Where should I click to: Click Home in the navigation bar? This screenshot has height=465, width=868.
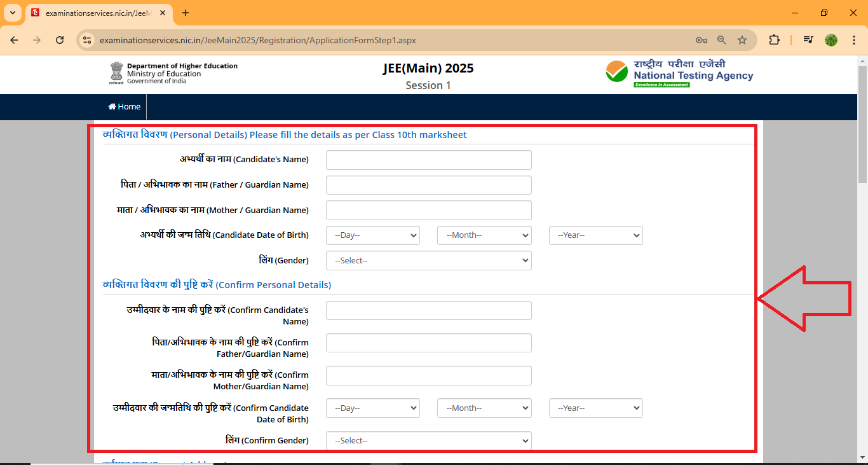click(124, 106)
